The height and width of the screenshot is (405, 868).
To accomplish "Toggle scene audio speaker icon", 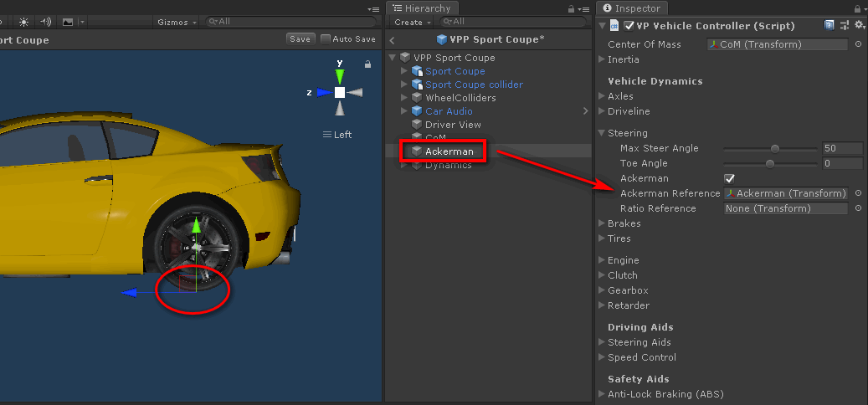I will [45, 22].
